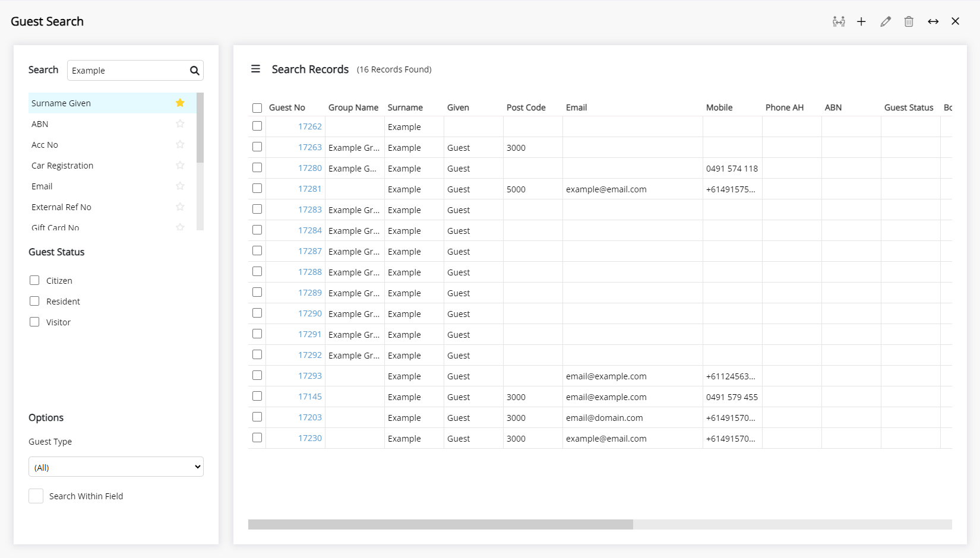Favorite the ABN search field star
980x558 pixels.
point(180,123)
